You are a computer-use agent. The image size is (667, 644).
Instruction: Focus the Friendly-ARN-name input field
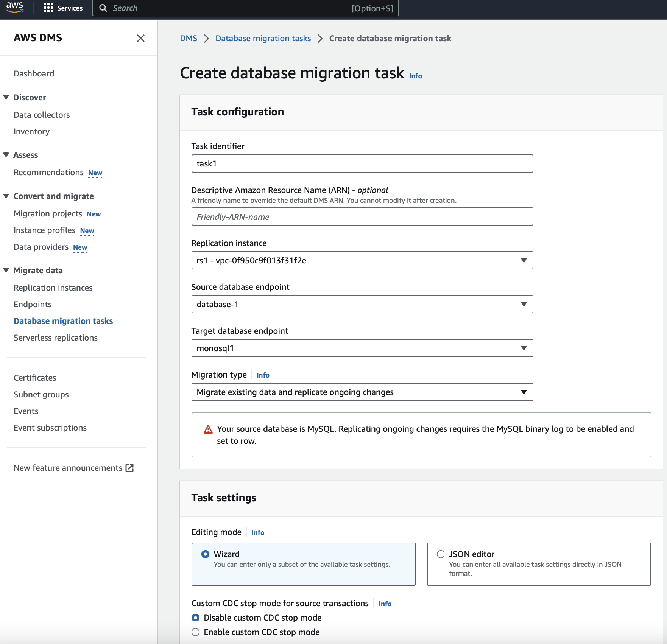pos(362,216)
